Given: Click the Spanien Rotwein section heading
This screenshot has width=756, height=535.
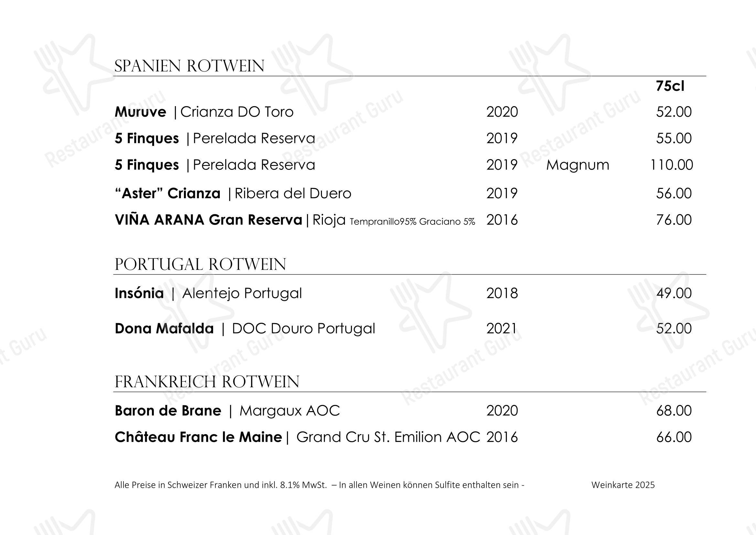Looking at the screenshot, I should click(x=189, y=66).
